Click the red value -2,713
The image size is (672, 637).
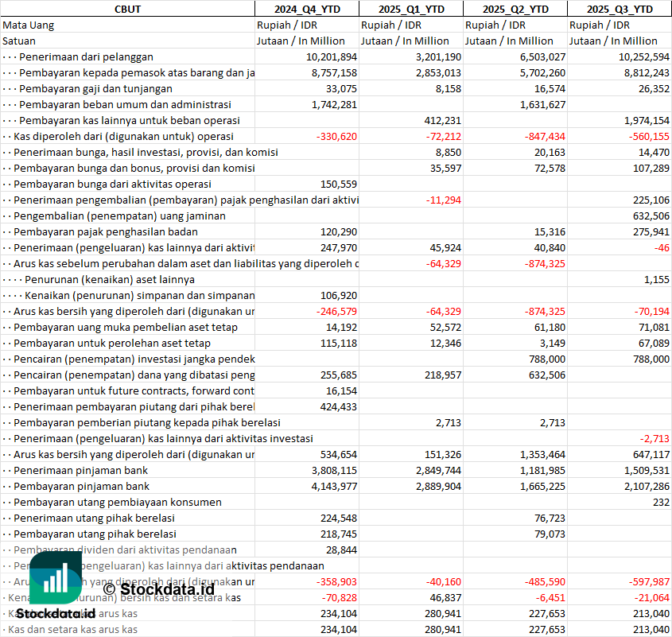(x=655, y=438)
